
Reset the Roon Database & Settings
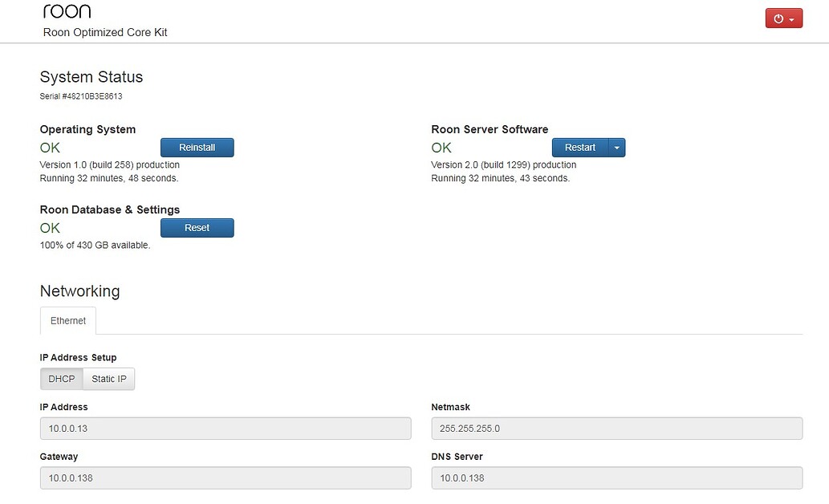tap(197, 227)
